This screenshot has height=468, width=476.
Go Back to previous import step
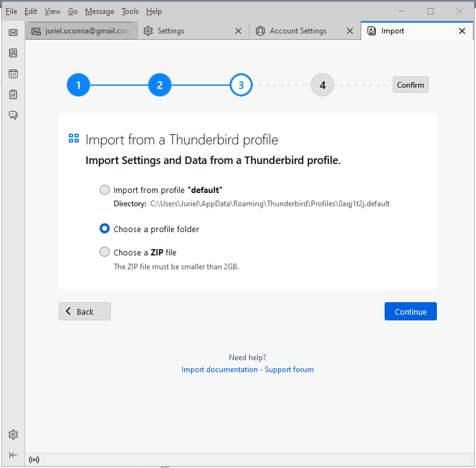84,312
